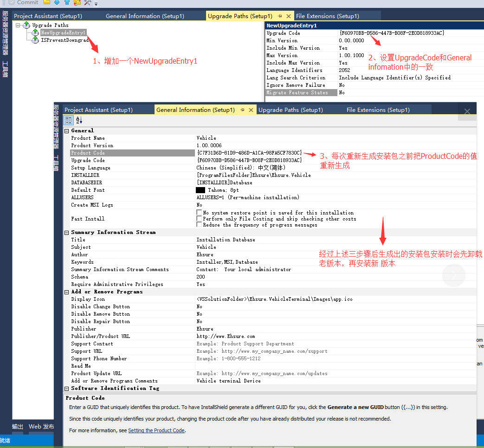Viewport: 484px width, 448px height.
Task: Click the orange documents toolbar icon
Action: tap(77, 2)
